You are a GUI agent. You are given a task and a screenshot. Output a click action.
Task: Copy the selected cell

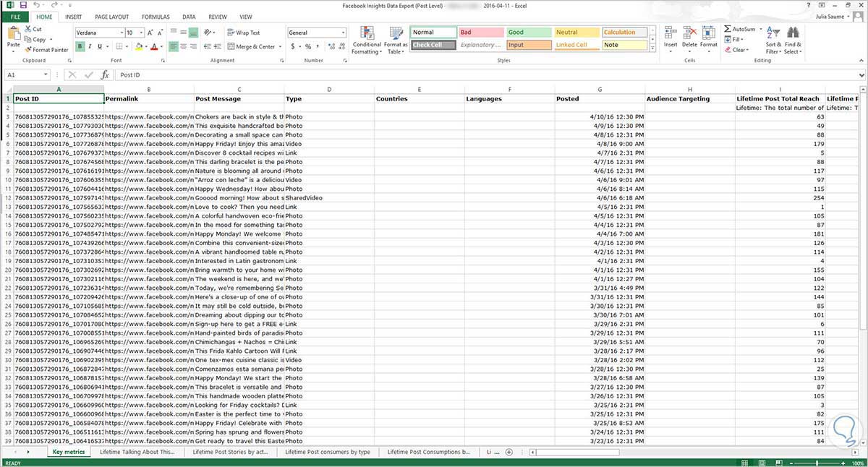click(35, 39)
